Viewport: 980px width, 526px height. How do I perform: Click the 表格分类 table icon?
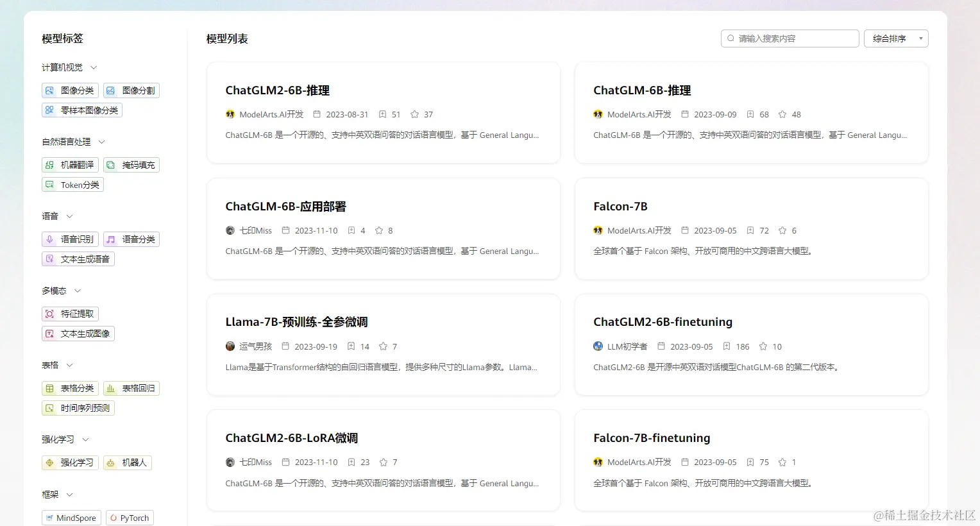49,388
